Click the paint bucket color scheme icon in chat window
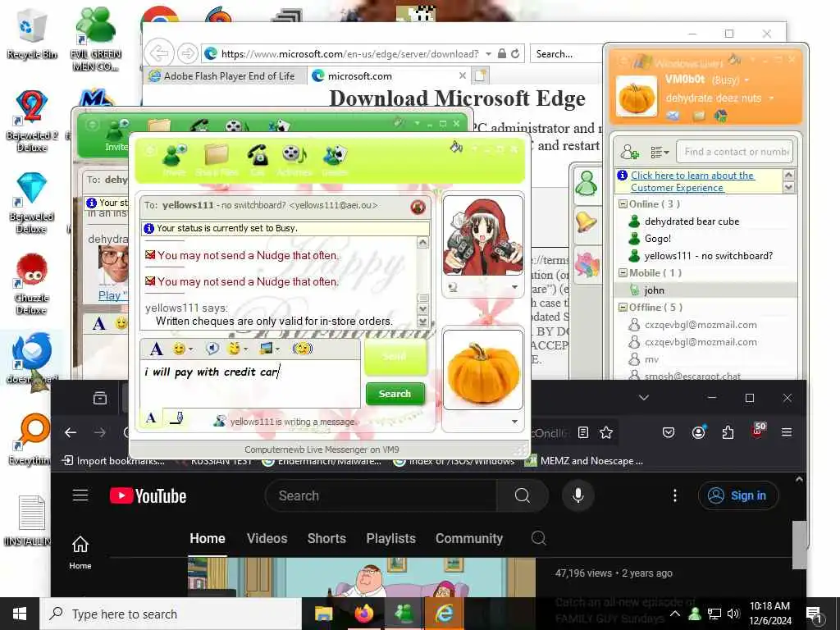The image size is (840, 630). [x=456, y=147]
